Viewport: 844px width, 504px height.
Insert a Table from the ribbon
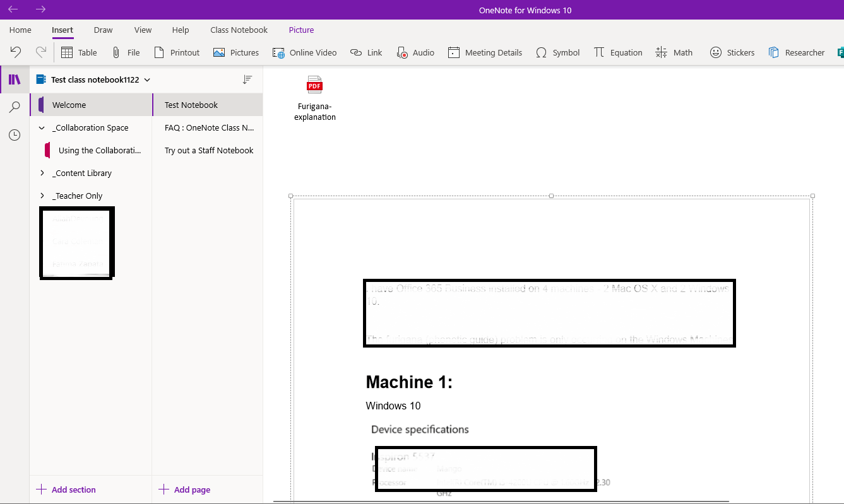79,52
